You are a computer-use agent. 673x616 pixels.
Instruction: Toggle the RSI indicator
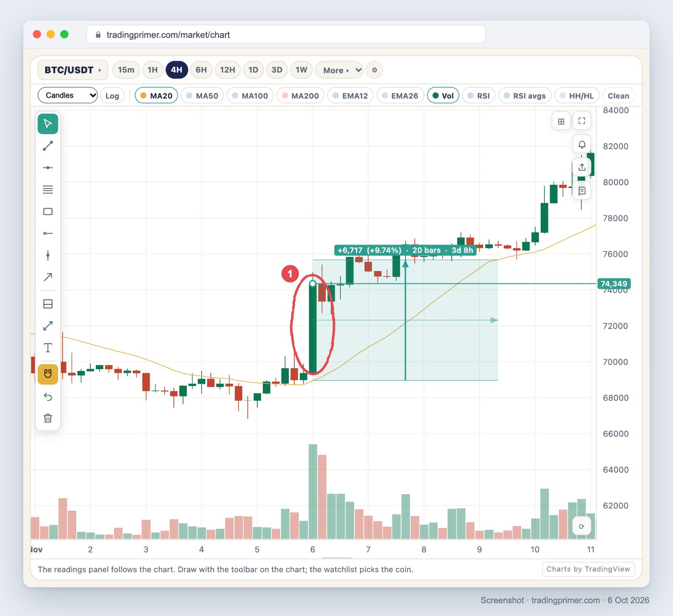pyautogui.click(x=479, y=95)
